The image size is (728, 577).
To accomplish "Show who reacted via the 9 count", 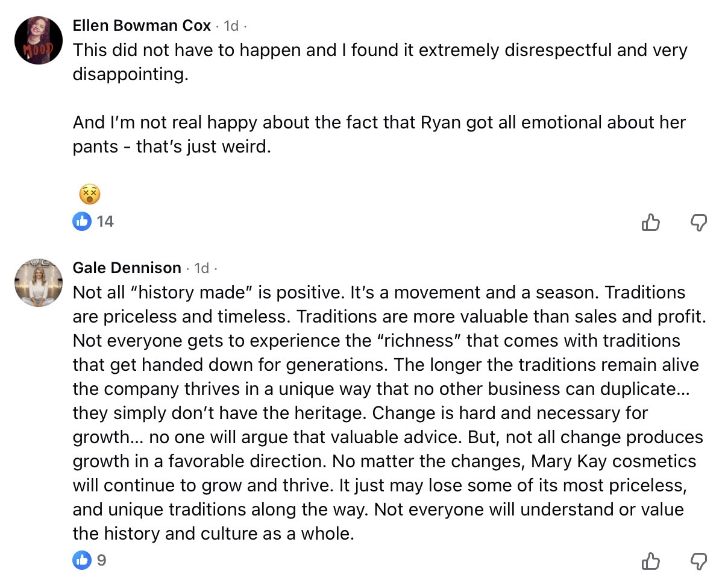I will point(101,560).
